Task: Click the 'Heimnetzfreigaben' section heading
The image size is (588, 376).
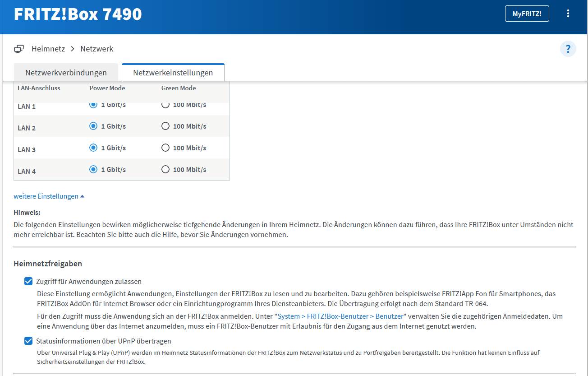Action: coord(48,264)
